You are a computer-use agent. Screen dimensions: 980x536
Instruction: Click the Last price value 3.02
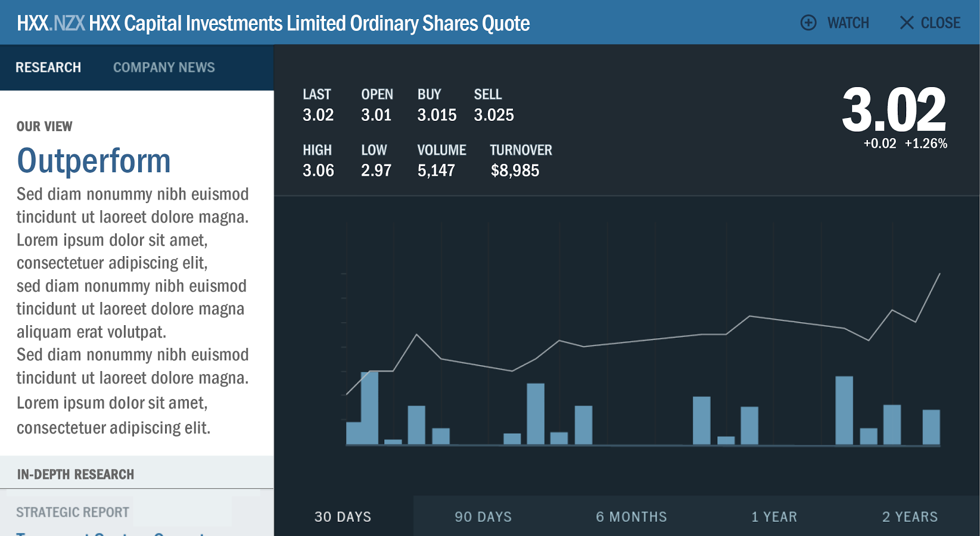click(318, 115)
